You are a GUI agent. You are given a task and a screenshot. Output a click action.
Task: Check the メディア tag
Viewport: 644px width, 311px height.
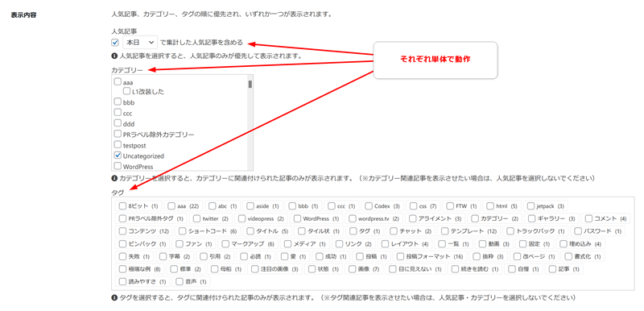pyautogui.click(x=288, y=243)
